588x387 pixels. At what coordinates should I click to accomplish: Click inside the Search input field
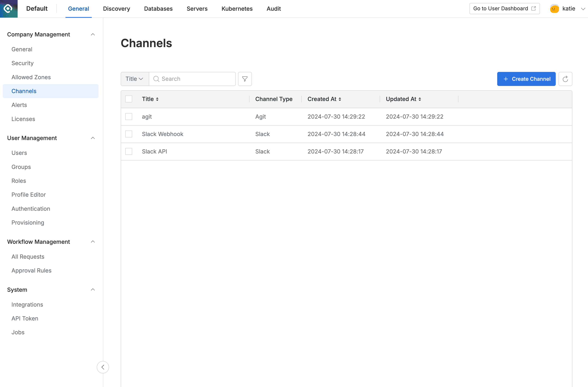pyautogui.click(x=195, y=79)
